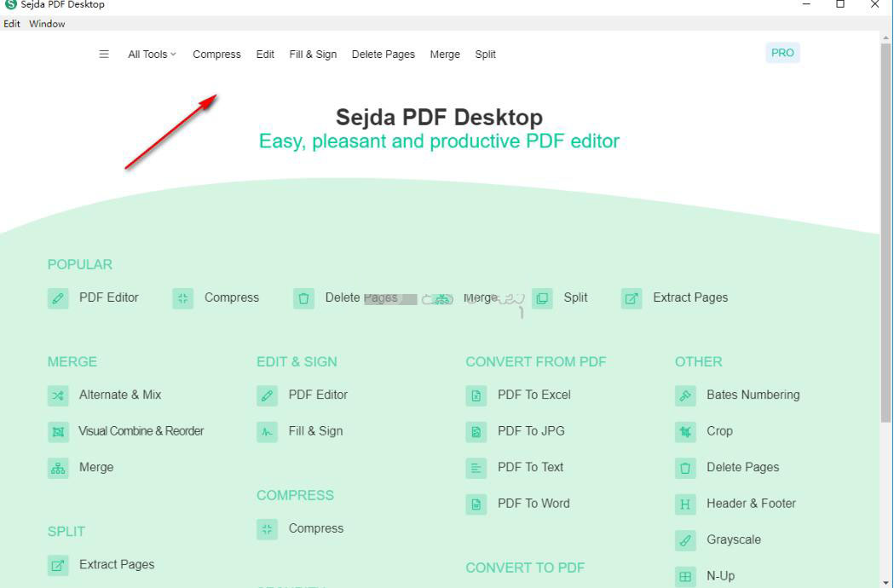The image size is (894, 588).
Task: Click the Fill & Sign signature icon
Action: point(268,432)
